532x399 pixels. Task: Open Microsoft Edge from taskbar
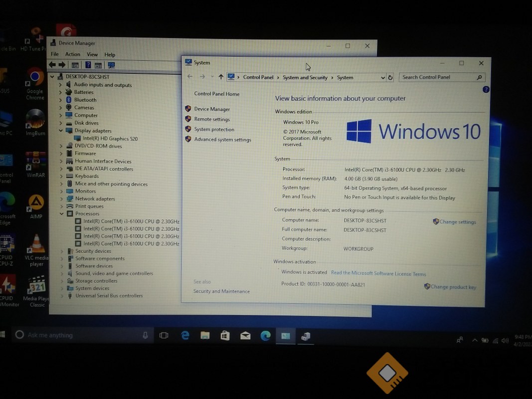[x=265, y=336]
